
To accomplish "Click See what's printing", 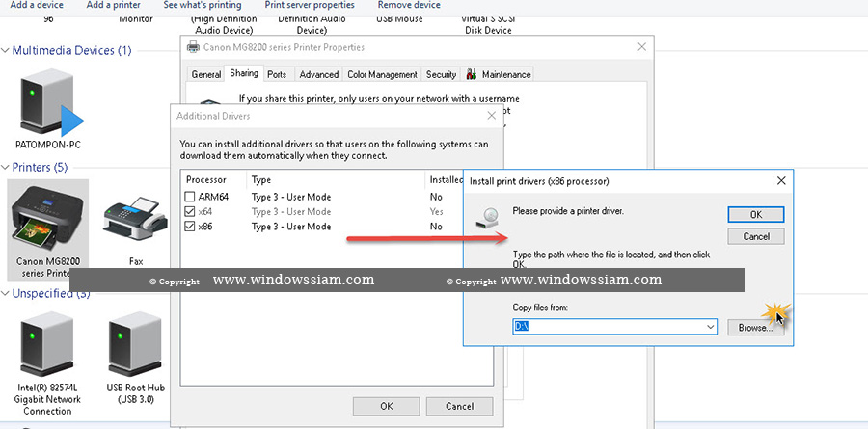I will (203, 5).
